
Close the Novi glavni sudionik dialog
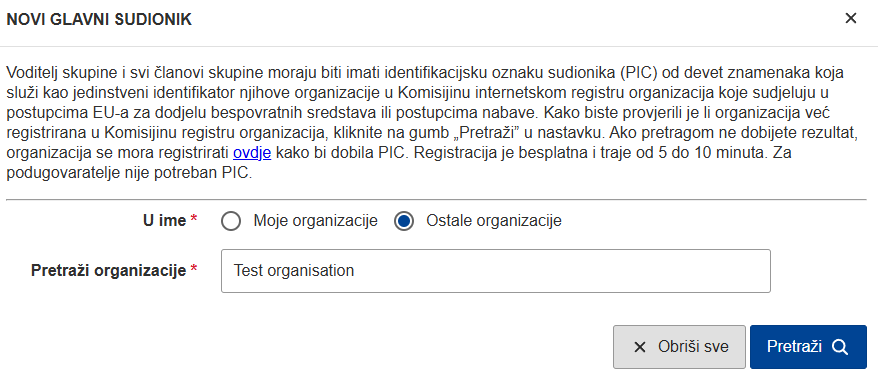tap(851, 18)
